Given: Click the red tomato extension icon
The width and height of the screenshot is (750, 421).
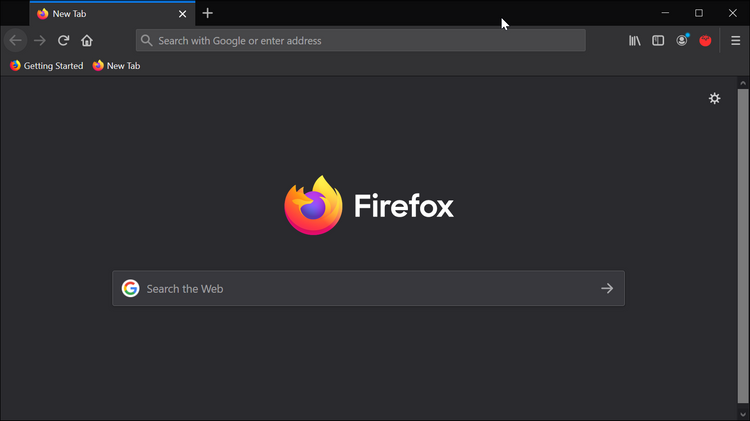Looking at the screenshot, I should pos(705,41).
